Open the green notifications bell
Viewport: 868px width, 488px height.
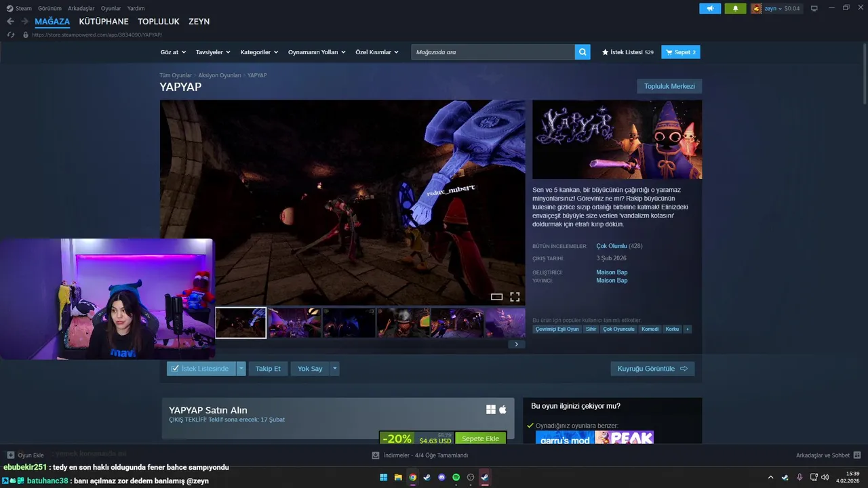click(x=735, y=8)
